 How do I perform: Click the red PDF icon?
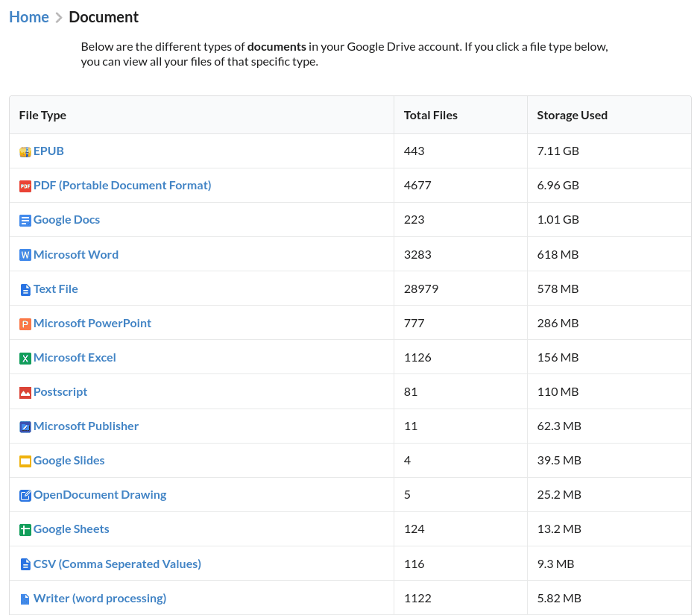tap(25, 186)
